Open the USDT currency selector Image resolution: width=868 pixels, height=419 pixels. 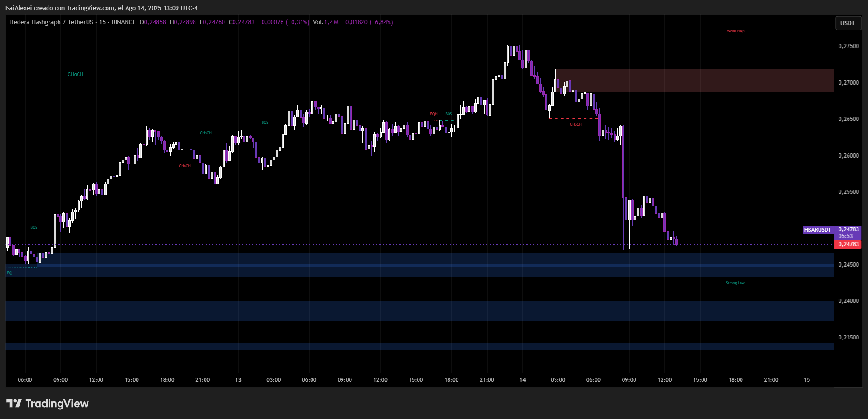(x=848, y=23)
